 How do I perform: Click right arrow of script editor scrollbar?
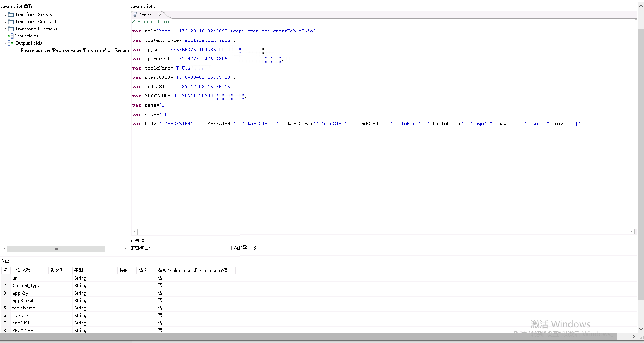pos(632,231)
